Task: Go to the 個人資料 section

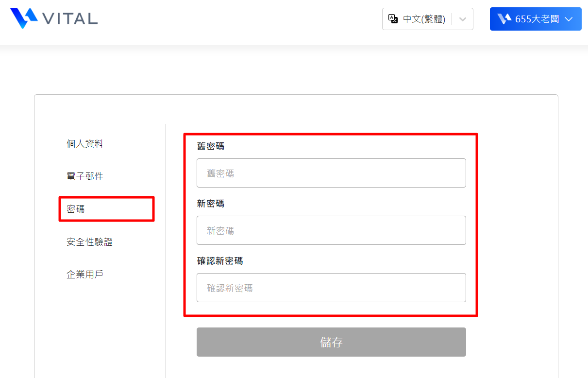Action: pyautogui.click(x=85, y=144)
